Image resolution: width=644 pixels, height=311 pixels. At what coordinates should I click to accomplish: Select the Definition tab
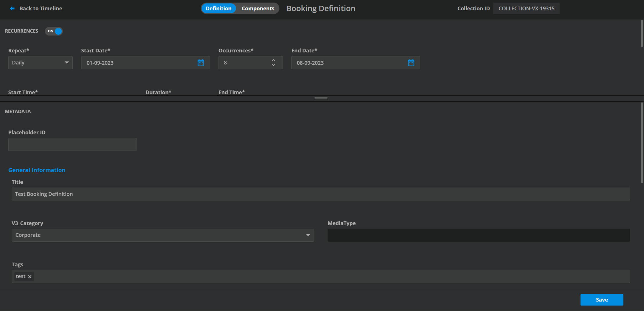pyautogui.click(x=218, y=9)
